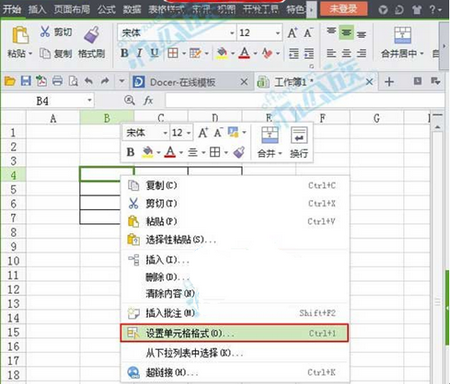The image size is (450, 384).
Task: Click the Redo arrow
Action: (x=105, y=81)
